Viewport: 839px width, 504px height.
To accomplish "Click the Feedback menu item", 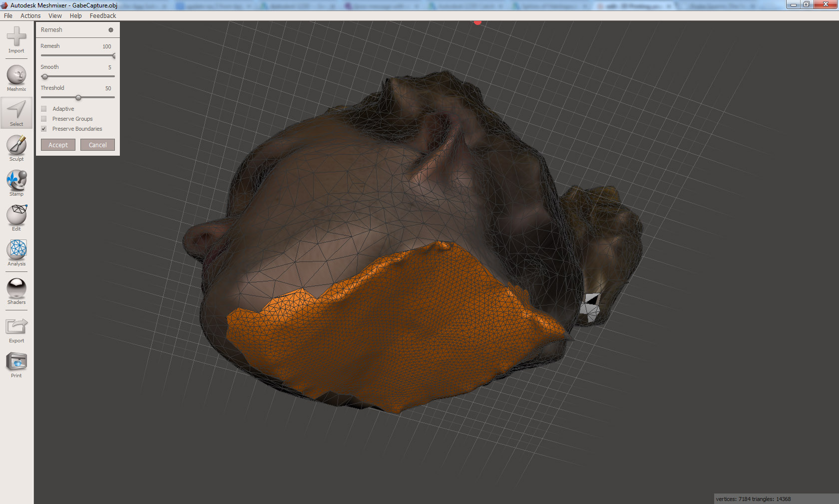I will tap(102, 15).
